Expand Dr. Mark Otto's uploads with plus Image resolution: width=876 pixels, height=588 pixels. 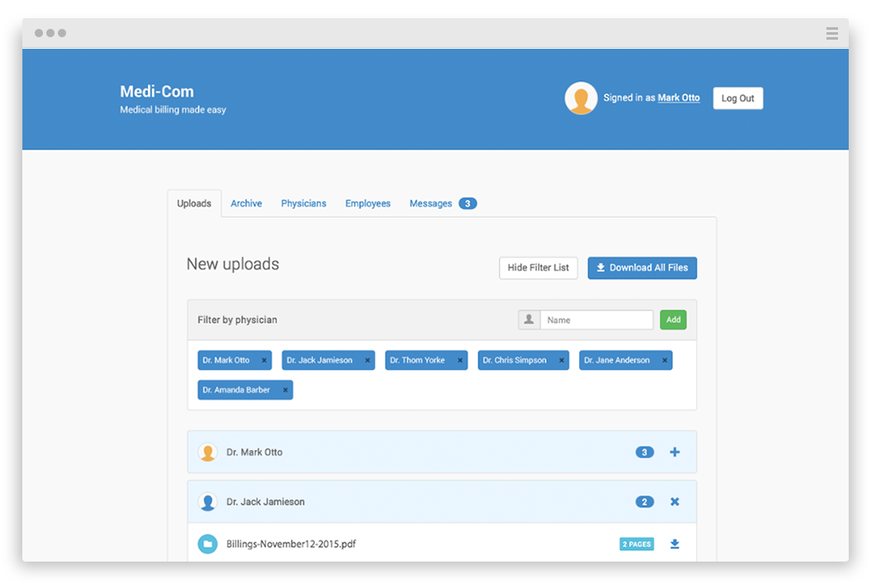click(x=674, y=452)
